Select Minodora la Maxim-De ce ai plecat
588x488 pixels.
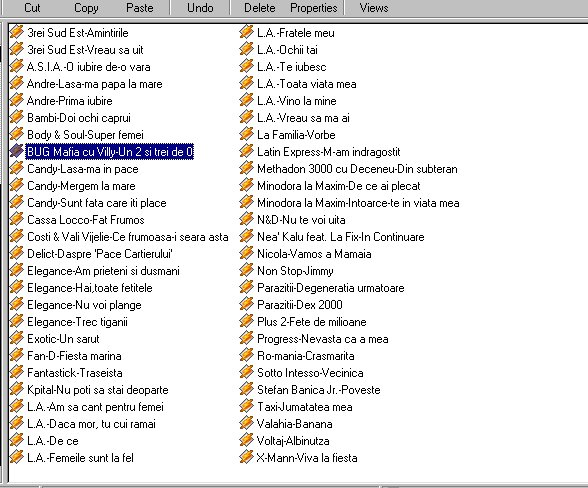[339, 186]
